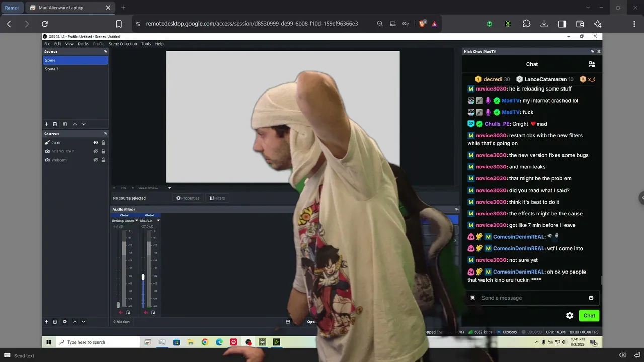
Task: Zoom in the preview with the plus icon
Action: click(x=133, y=188)
